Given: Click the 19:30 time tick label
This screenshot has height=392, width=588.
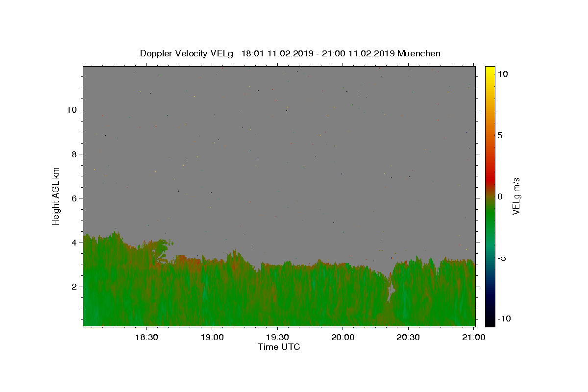Looking at the screenshot, I should (277, 337).
